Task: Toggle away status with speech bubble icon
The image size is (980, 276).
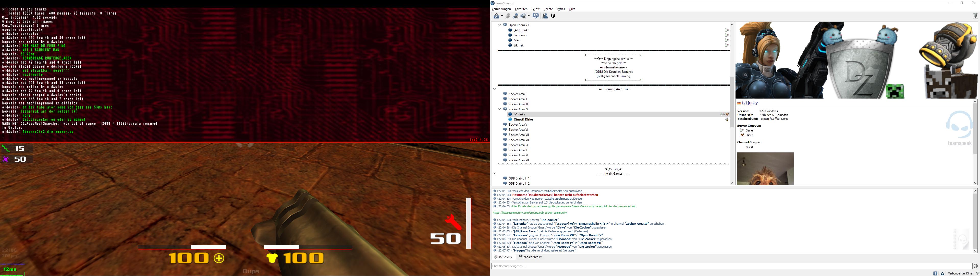Action: click(536, 16)
